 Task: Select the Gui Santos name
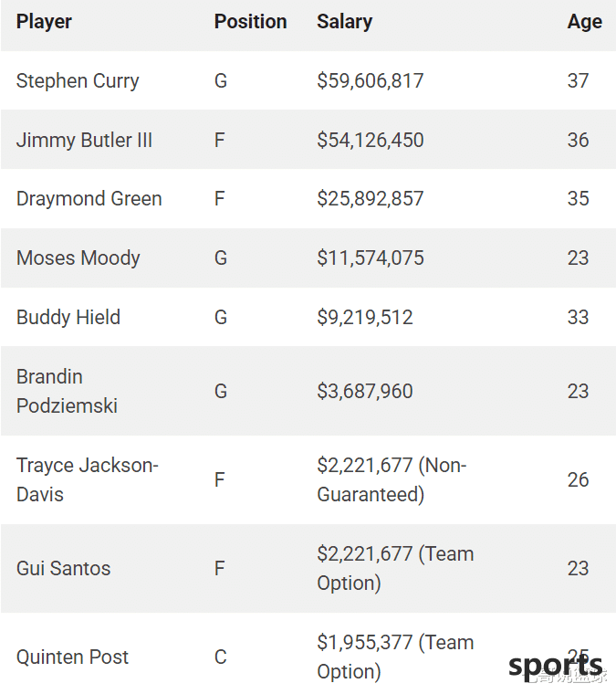63,568
